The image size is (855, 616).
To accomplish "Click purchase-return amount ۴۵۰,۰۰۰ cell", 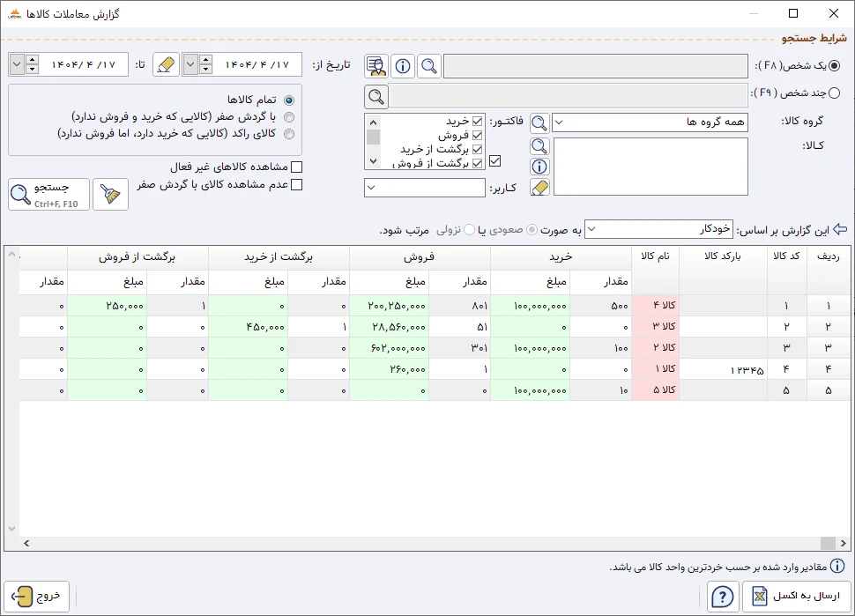I will tap(248, 327).
